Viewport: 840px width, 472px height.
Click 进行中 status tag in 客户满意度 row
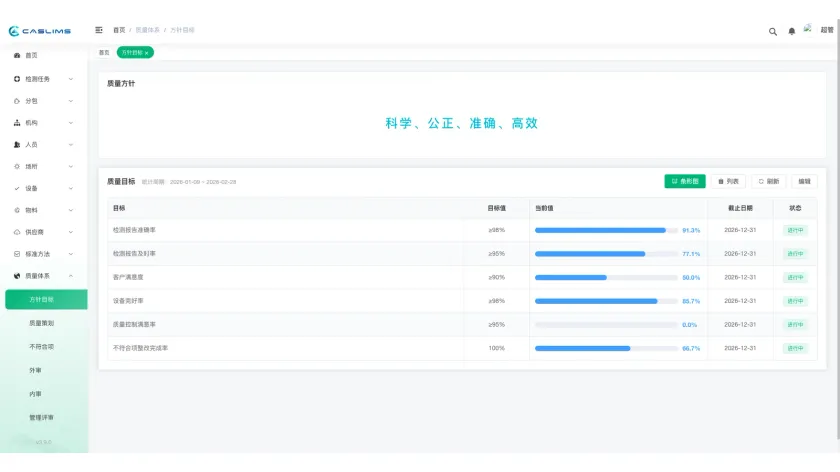795,278
